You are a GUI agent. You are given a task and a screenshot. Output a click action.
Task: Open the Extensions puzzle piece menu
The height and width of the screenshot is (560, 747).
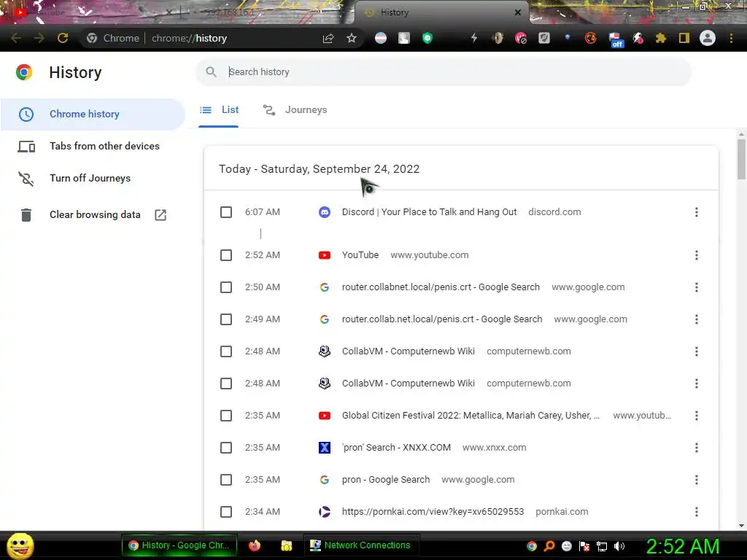(x=661, y=38)
